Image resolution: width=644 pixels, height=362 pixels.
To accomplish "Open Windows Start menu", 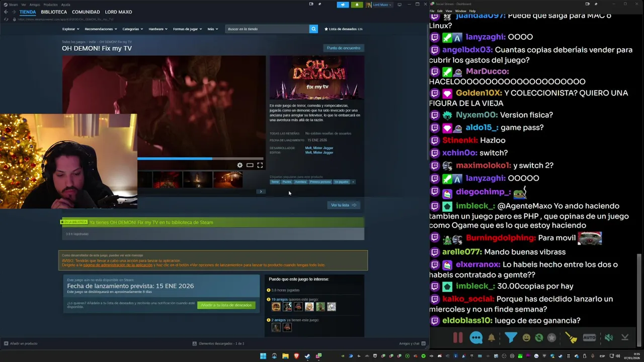I will (x=263, y=356).
